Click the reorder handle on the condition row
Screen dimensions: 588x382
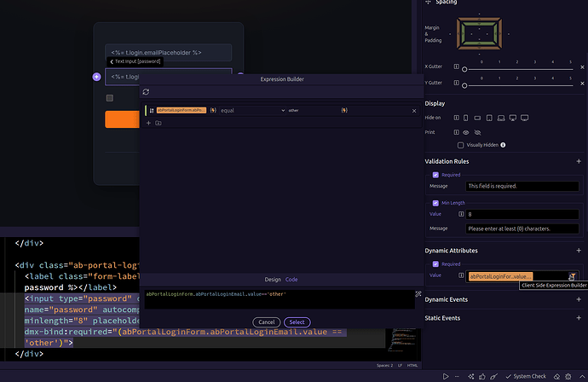152,110
